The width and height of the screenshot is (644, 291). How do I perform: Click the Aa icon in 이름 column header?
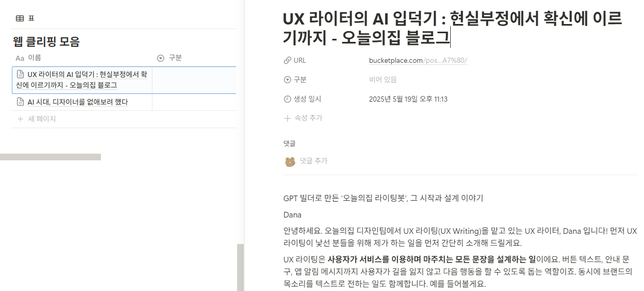click(20, 58)
